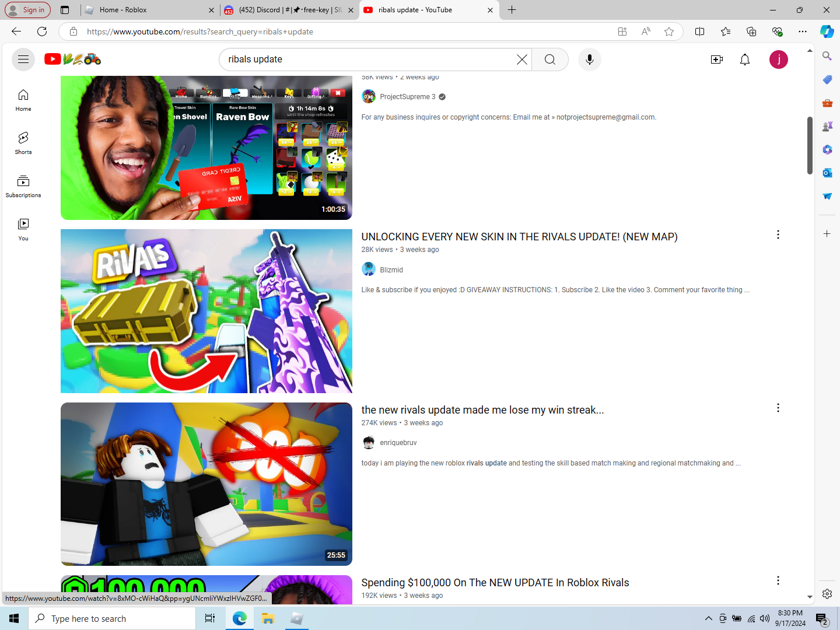840x630 pixels.
Task: Open the Tools briefcase icon in Edge sidebar
Action: pyautogui.click(x=827, y=103)
